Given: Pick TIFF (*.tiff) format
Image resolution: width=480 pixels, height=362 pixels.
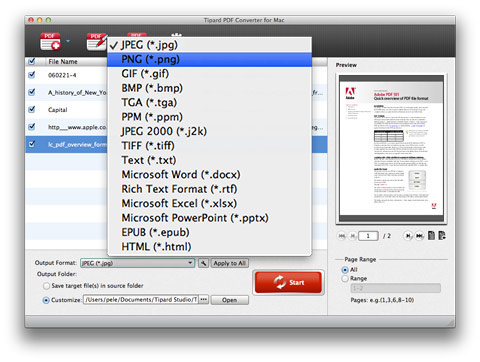Looking at the screenshot, I should (x=209, y=146).
